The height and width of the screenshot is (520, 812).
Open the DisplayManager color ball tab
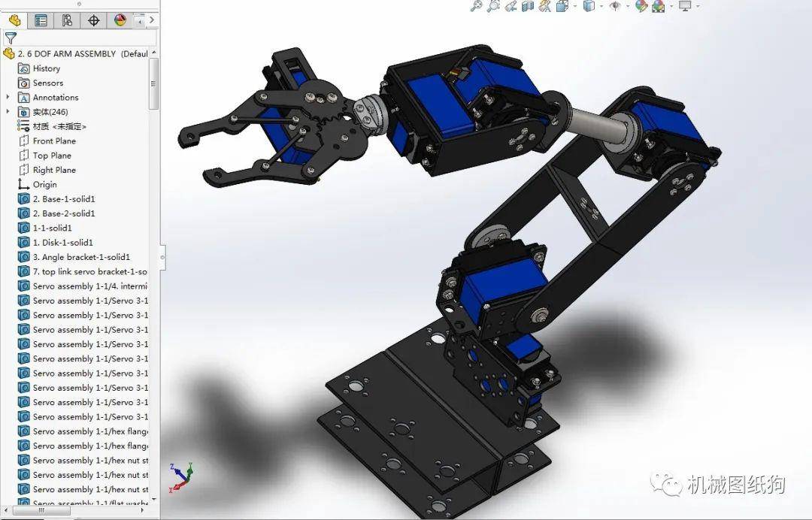[x=120, y=20]
